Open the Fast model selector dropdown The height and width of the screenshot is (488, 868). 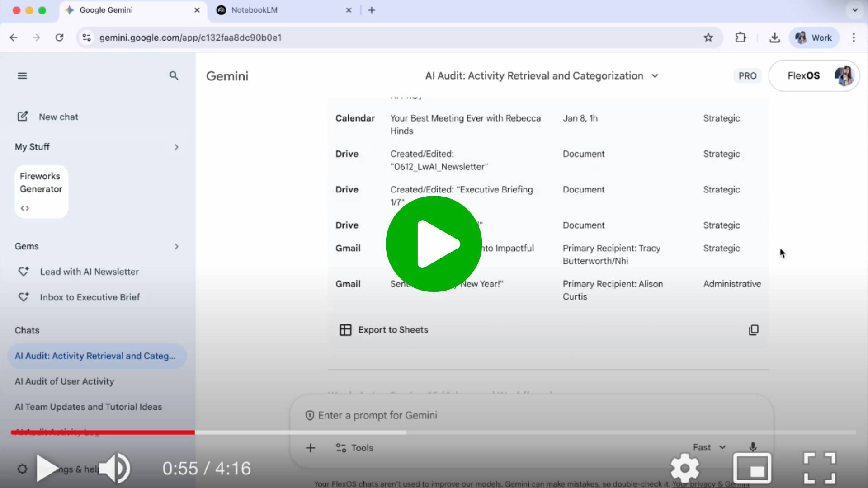(709, 447)
